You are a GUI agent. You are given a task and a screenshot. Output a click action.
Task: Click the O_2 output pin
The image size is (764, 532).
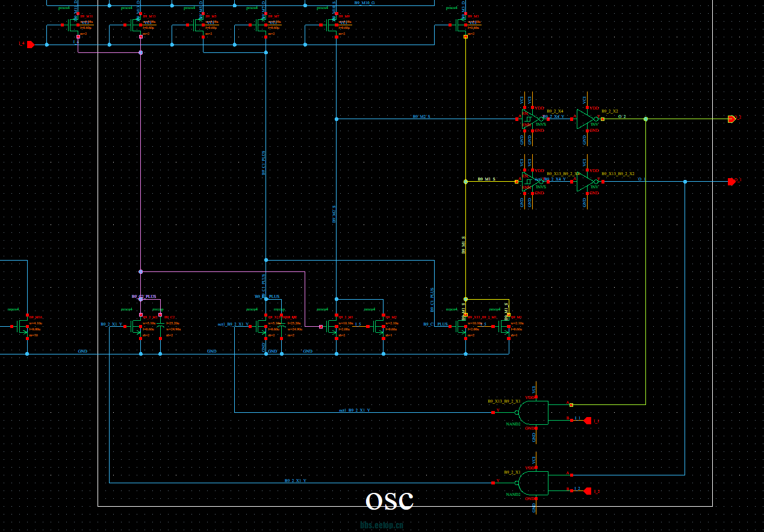coord(731,119)
